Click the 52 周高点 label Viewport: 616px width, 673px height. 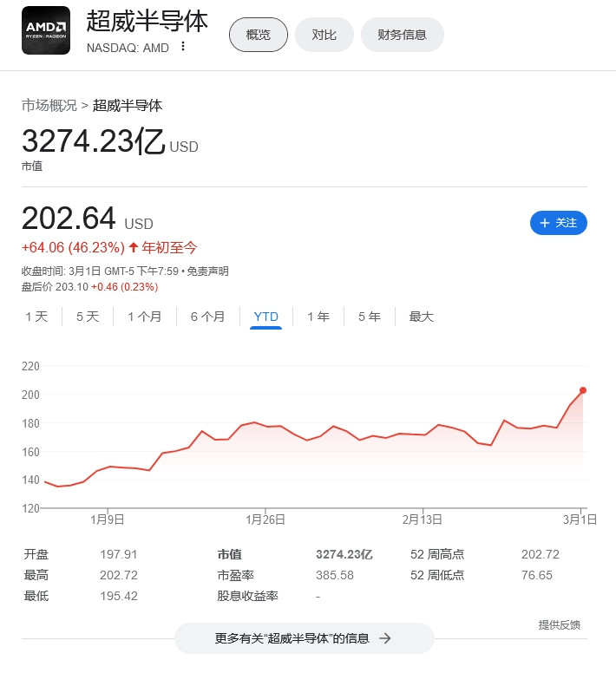(x=437, y=554)
